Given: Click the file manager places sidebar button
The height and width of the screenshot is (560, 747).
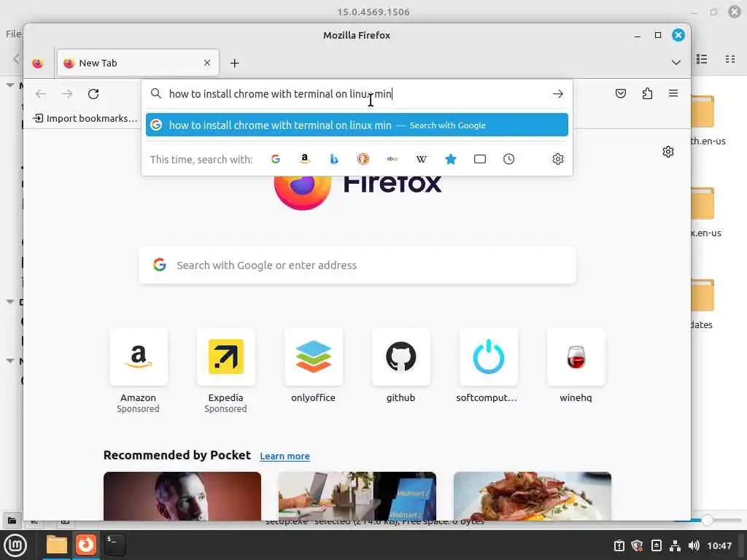Looking at the screenshot, I should (x=12, y=521).
